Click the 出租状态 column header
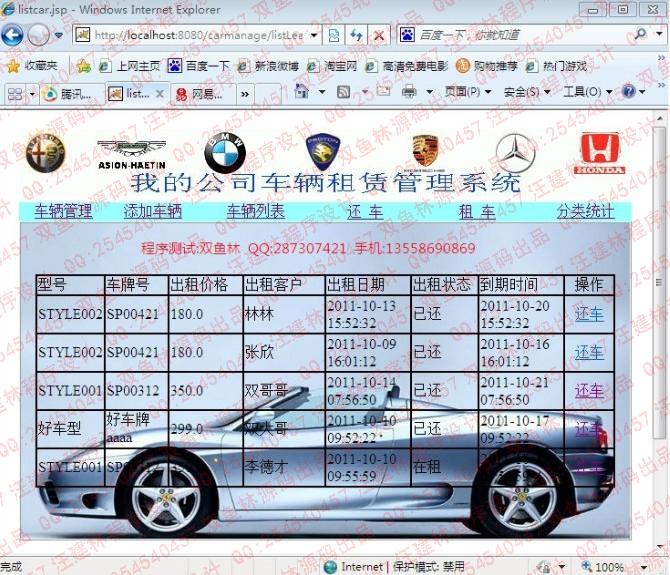Screen dimensions: 670x575 pyautogui.click(x=442, y=285)
